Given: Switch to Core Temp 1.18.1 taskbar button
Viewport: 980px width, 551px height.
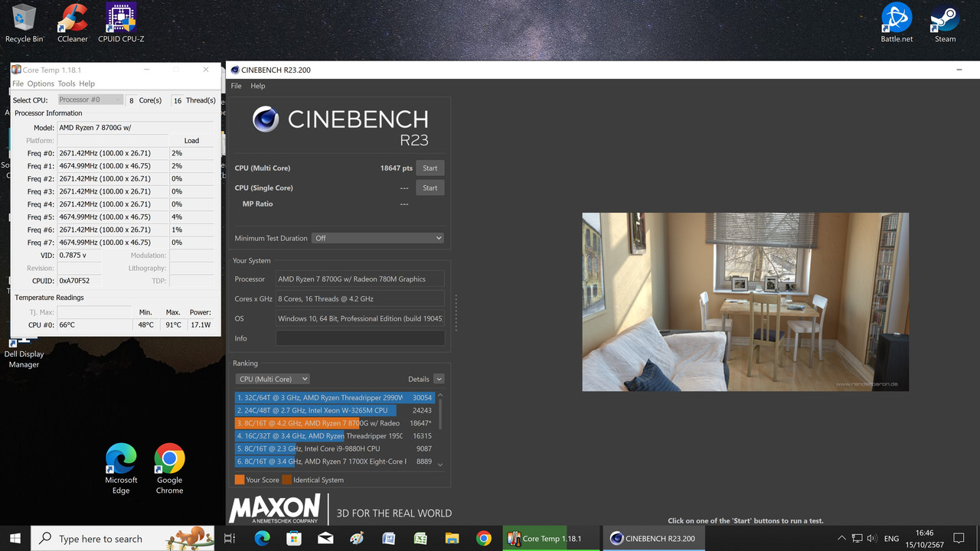Looking at the screenshot, I should pyautogui.click(x=551, y=539).
